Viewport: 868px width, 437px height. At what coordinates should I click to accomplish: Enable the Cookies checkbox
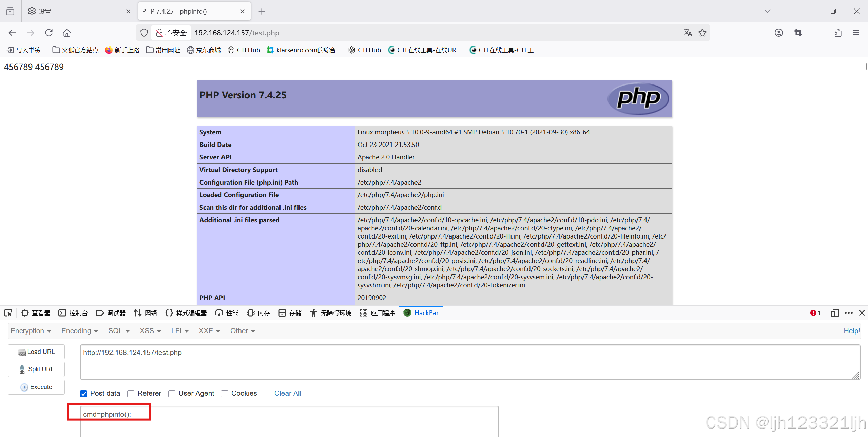[x=225, y=394]
